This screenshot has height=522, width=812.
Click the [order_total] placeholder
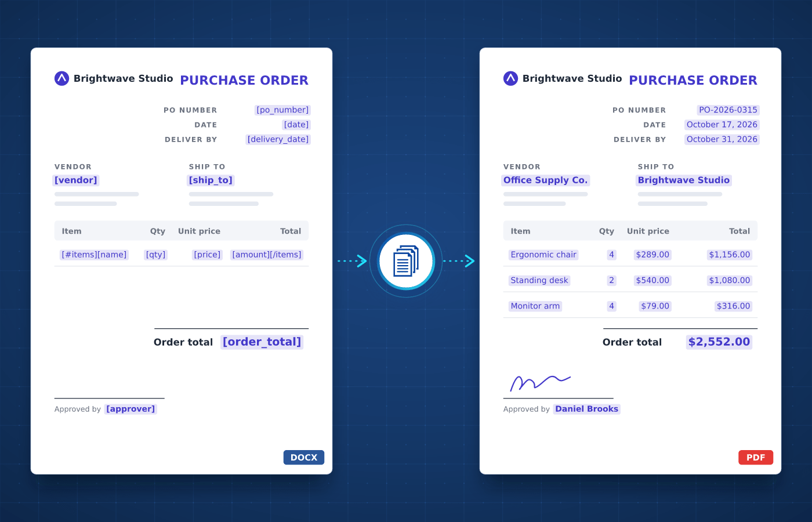click(x=262, y=342)
